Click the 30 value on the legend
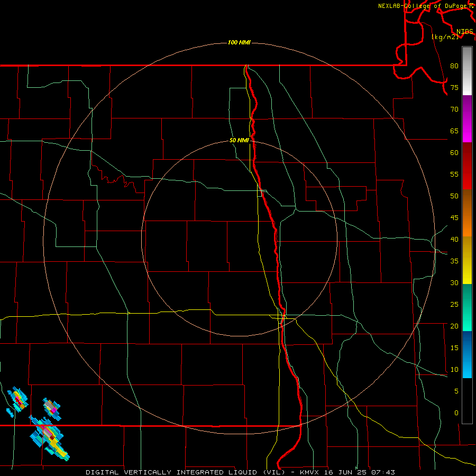The height and width of the screenshot is (476, 476). 454,282
